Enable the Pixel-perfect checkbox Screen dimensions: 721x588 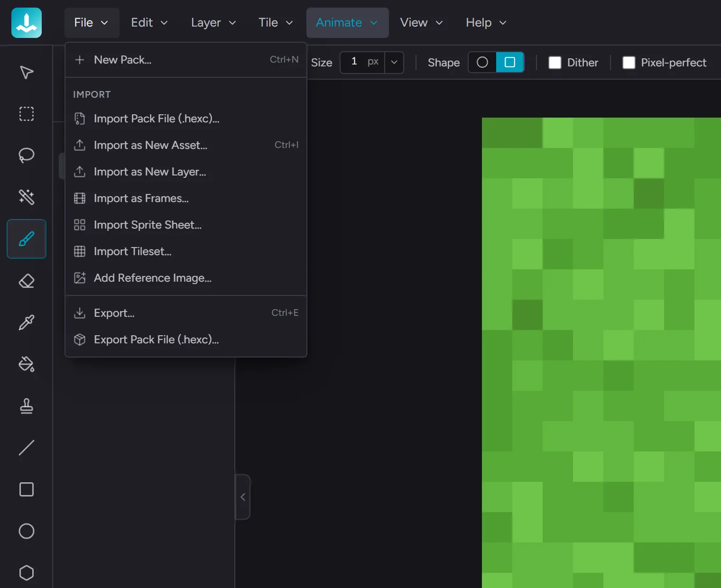(629, 63)
